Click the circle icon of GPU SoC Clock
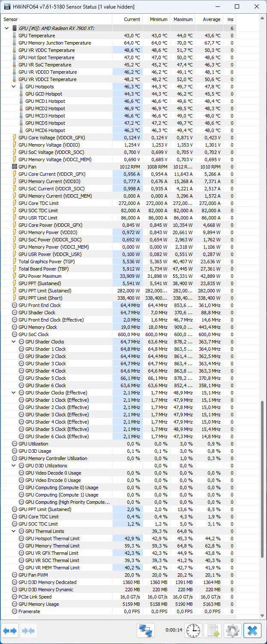The height and width of the screenshot is (644, 267). [x=15, y=334]
